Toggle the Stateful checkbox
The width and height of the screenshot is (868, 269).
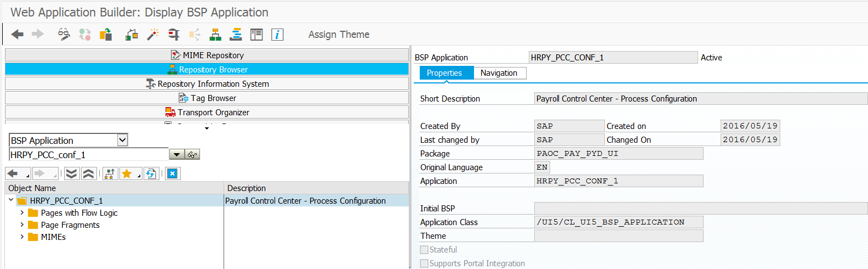click(x=424, y=250)
